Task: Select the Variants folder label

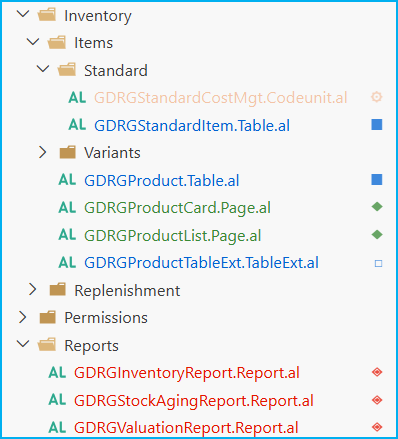Action: click(112, 153)
